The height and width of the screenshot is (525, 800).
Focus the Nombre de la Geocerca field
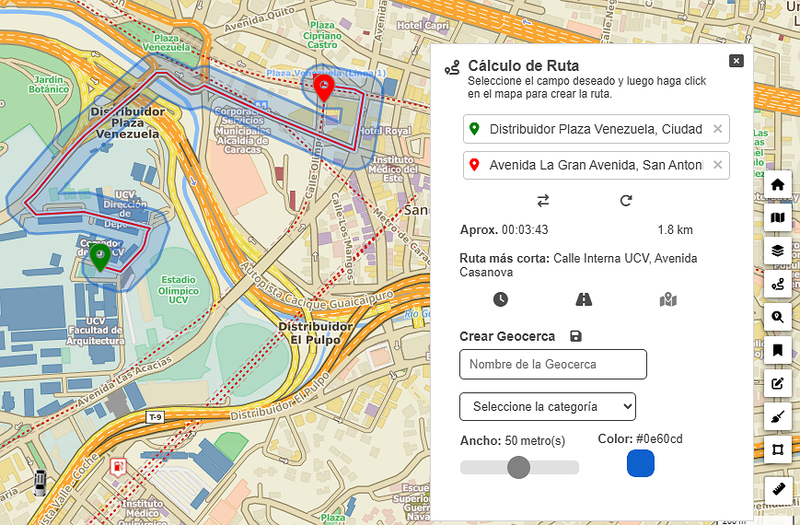tap(553, 364)
